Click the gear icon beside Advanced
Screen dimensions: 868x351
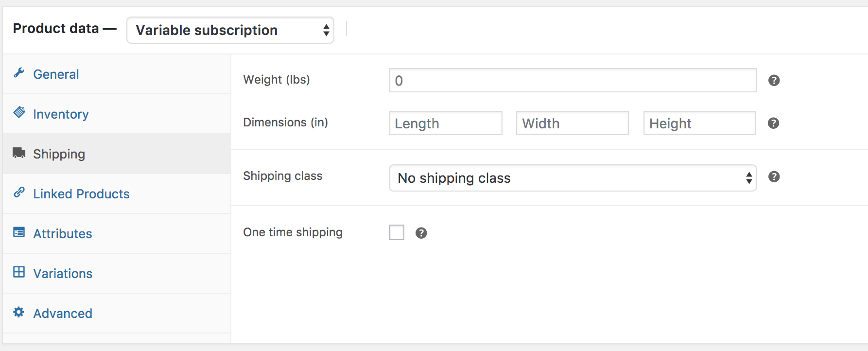pos(18,312)
